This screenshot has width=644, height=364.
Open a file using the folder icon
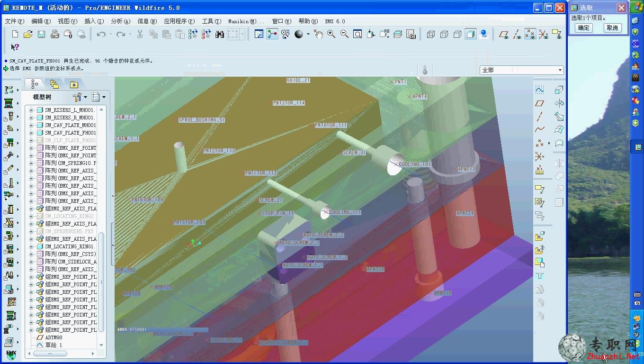[28, 34]
